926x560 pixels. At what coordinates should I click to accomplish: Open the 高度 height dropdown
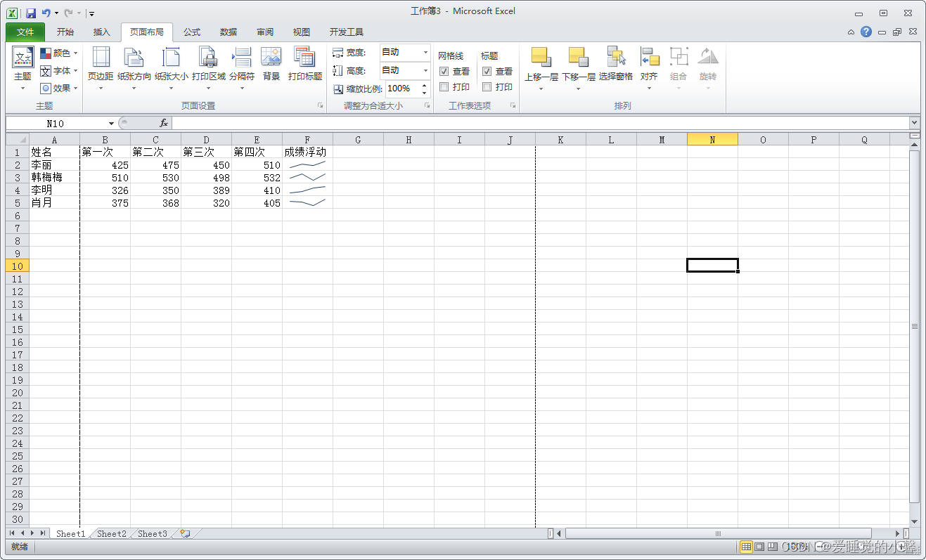coord(425,71)
